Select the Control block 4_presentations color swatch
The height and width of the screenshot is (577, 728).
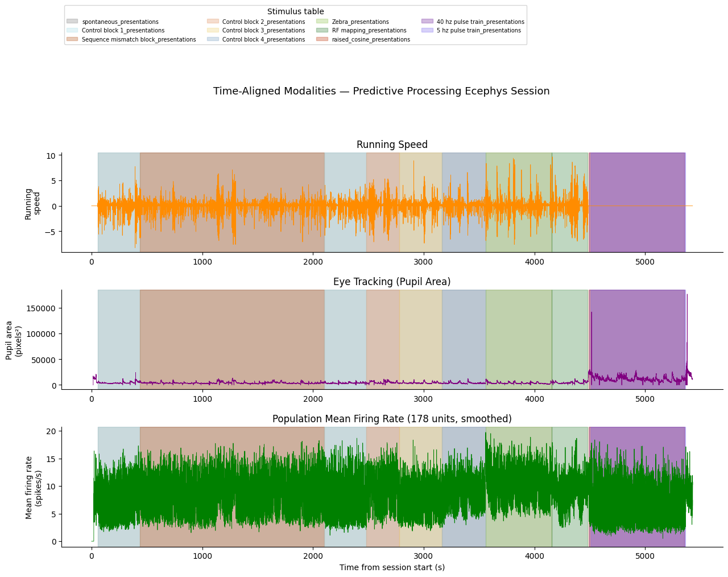pyautogui.click(x=213, y=39)
